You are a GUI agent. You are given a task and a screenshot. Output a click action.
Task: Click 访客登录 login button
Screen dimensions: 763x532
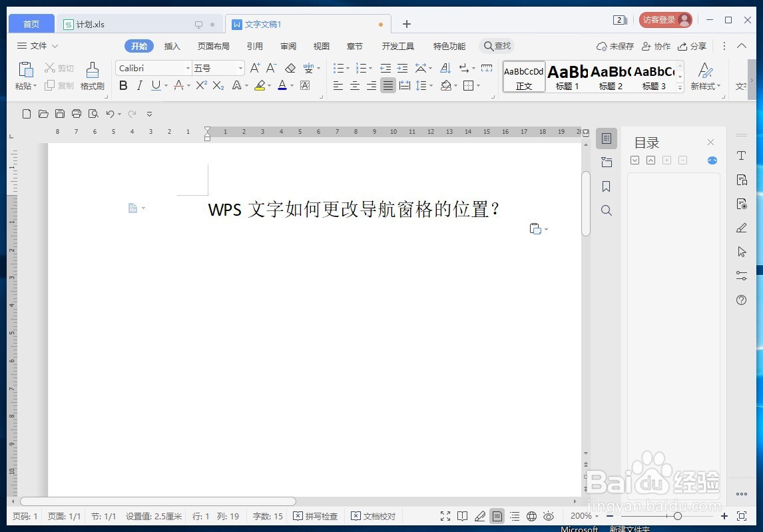(666, 20)
